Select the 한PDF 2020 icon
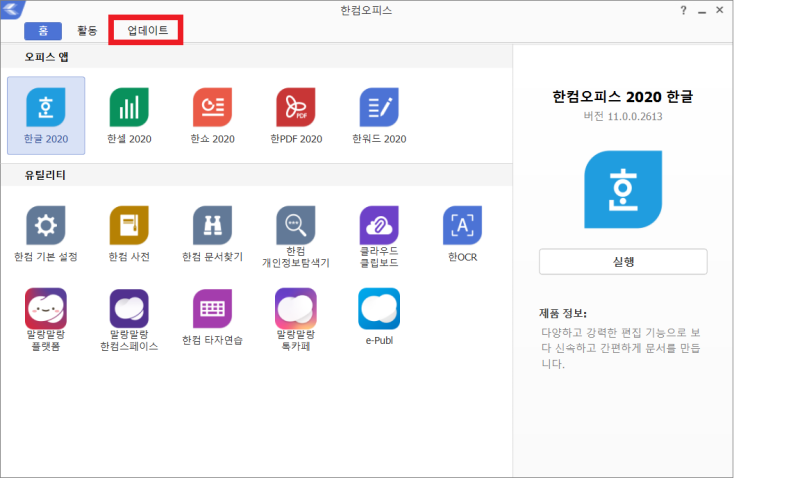This screenshot has width=800, height=478. 296,107
